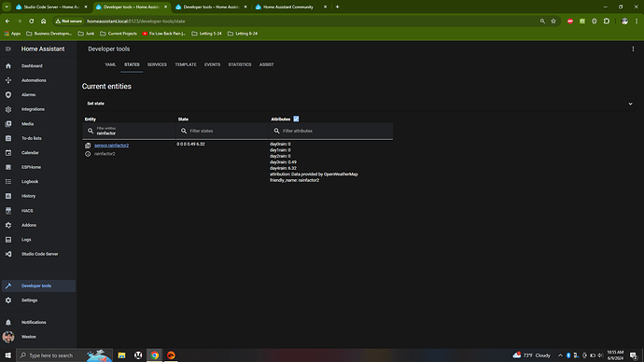The width and height of the screenshot is (644, 362).
Task: Open the TEMPLATE tab
Action: [x=186, y=65]
